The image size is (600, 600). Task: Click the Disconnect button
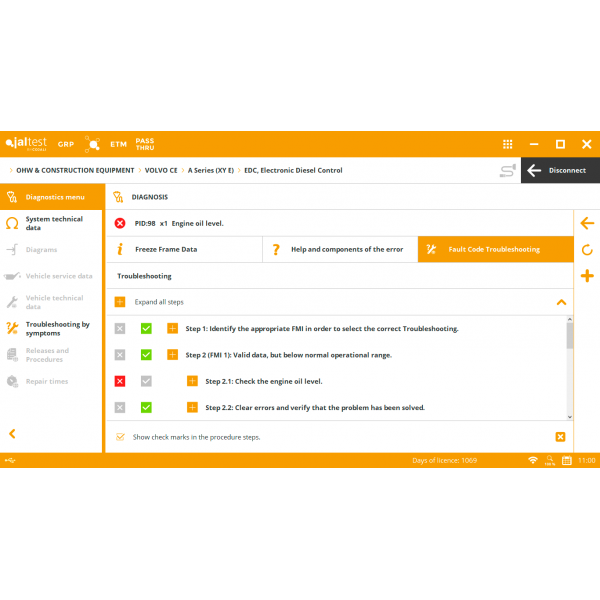(x=559, y=170)
